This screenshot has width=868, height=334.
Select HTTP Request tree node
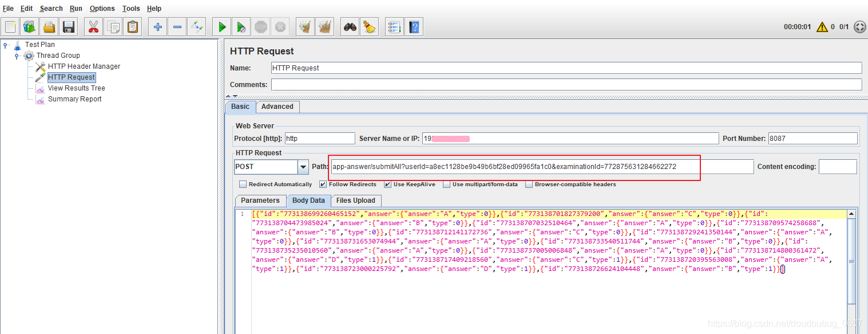point(71,77)
